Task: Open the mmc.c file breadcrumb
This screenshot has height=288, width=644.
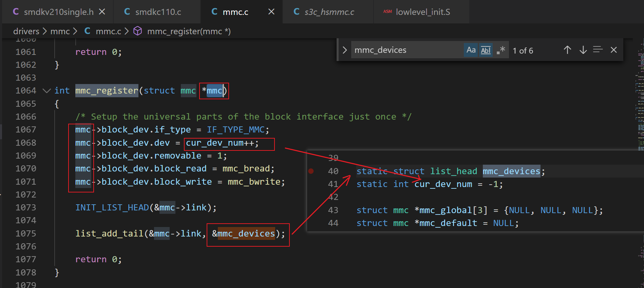Action: (108, 31)
